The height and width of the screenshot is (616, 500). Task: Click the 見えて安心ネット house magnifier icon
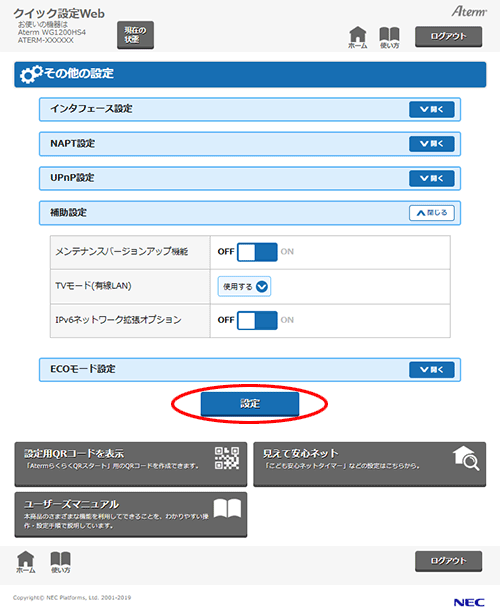tap(466, 458)
